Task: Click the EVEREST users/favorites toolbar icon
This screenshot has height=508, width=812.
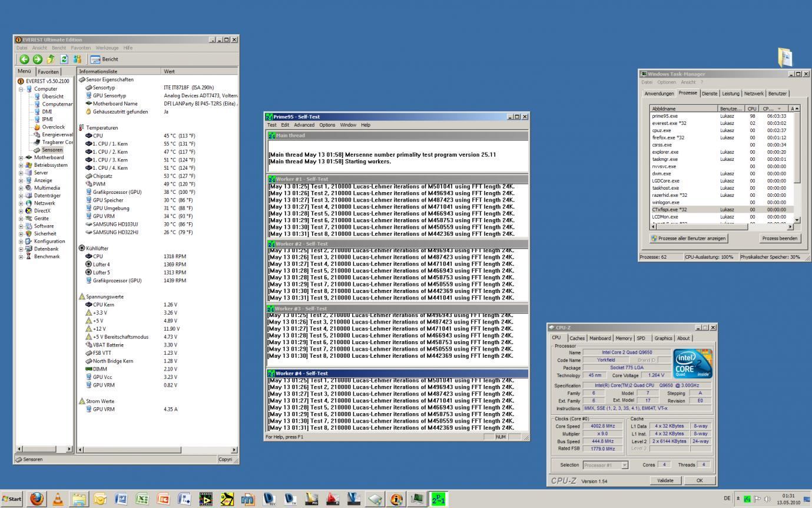Action: click(x=77, y=59)
